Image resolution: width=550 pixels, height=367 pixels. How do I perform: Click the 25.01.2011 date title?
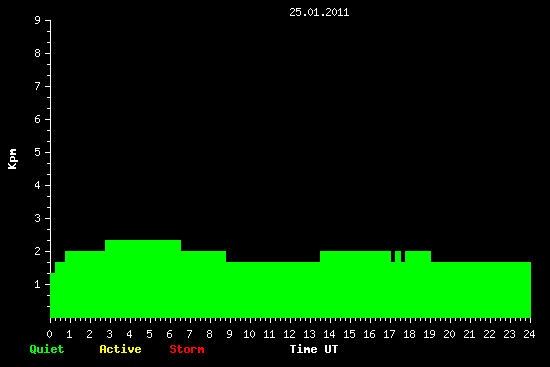[319, 13]
